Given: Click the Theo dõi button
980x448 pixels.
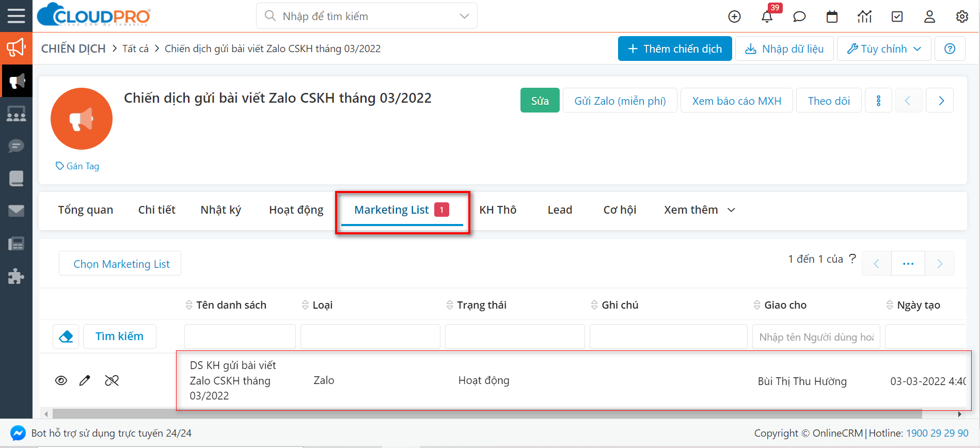Looking at the screenshot, I should pos(829,101).
